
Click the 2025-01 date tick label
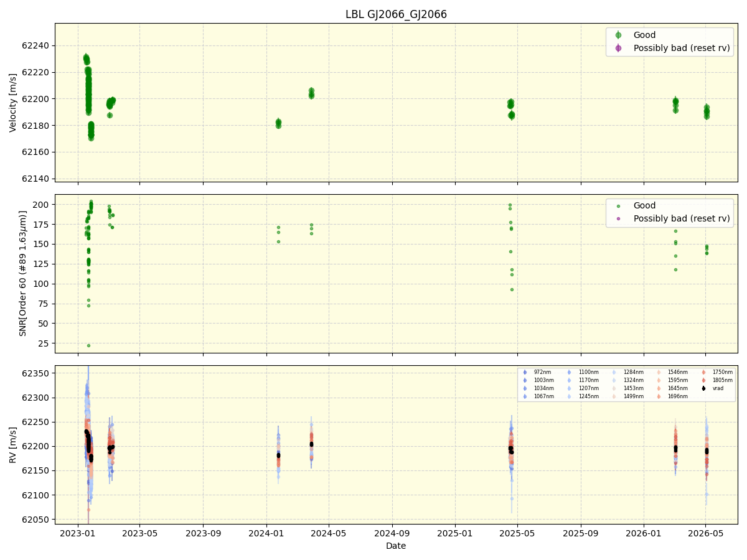(455, 533)
